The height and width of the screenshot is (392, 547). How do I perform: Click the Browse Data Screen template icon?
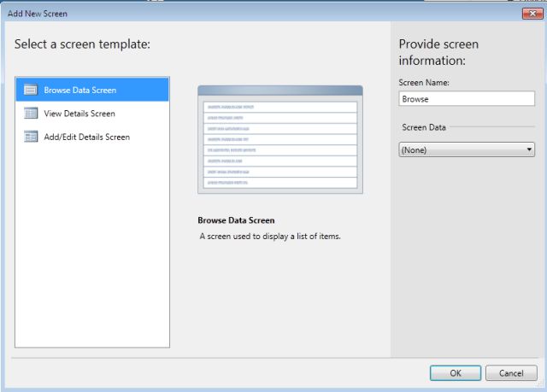click(x=31, y=90)
